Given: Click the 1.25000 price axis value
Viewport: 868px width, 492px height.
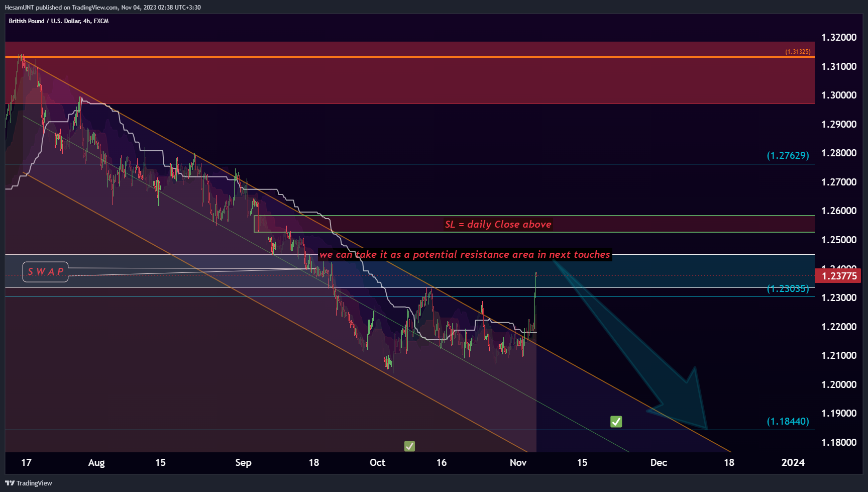Looking at the screenshot, I should [x=839, y=240].
